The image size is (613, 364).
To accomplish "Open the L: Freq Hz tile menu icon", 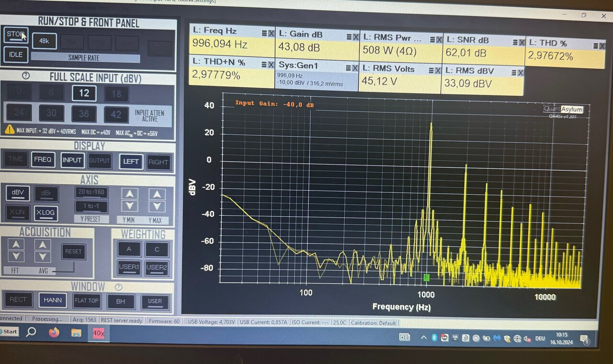I will [x=264, y=33].
